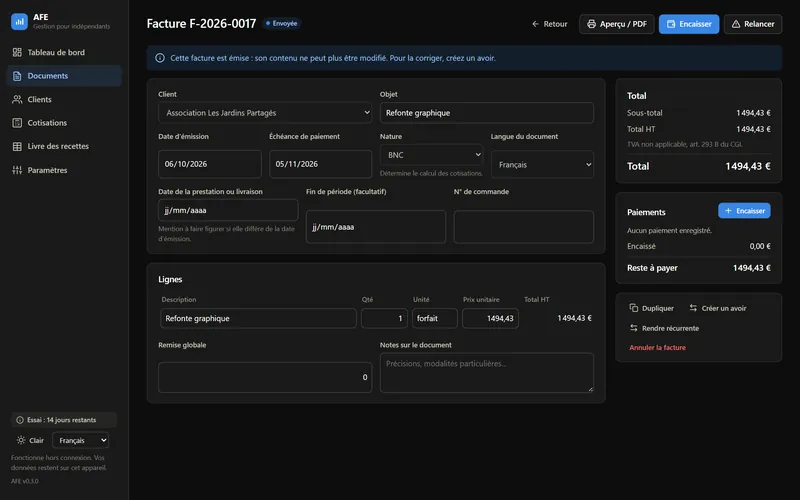Click the Envoyée status badge

click(x=282, y=23)
